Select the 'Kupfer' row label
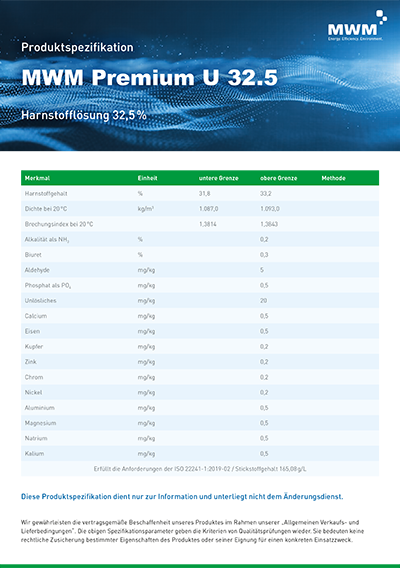This screenshot has width=400, height=568. 34,347
